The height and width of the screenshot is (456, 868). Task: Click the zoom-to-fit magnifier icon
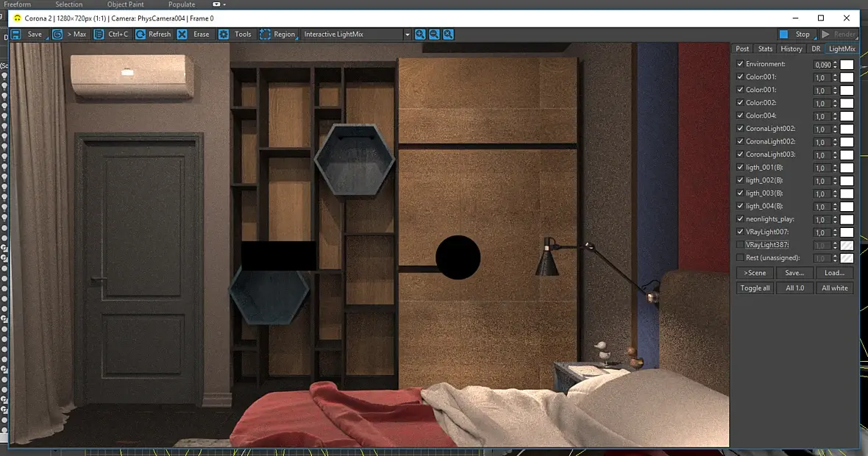pyautogui.click(x=449, y=35)
